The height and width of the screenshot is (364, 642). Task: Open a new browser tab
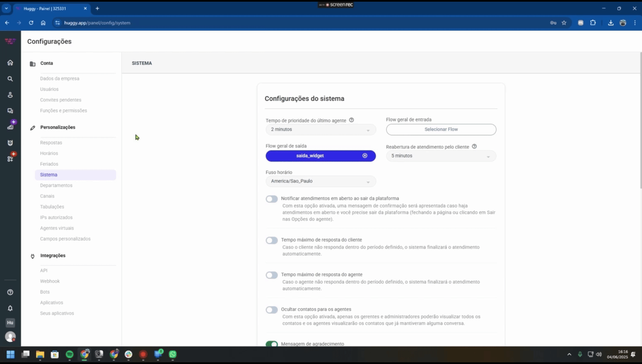(97, 8)
